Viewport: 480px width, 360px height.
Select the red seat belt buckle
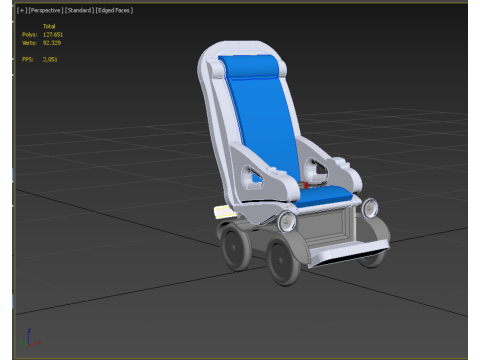305,185
